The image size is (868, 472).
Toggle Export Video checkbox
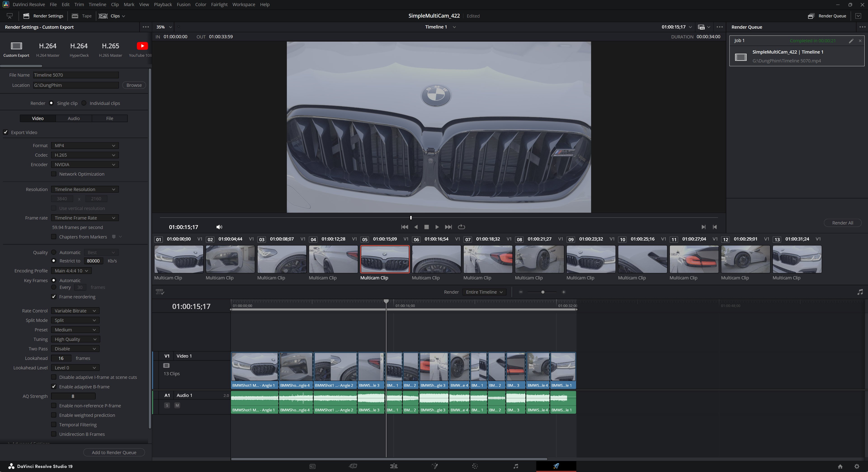coord(6,132)
